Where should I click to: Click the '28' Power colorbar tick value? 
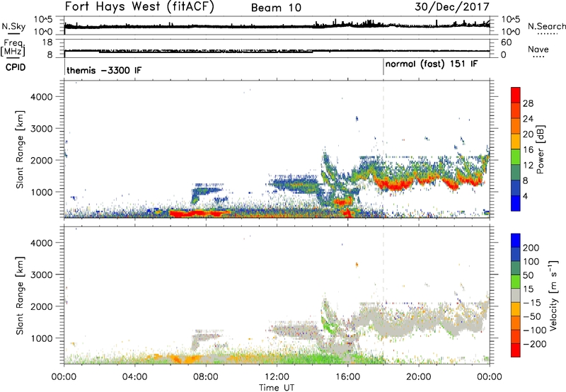(x=528, y=103)
